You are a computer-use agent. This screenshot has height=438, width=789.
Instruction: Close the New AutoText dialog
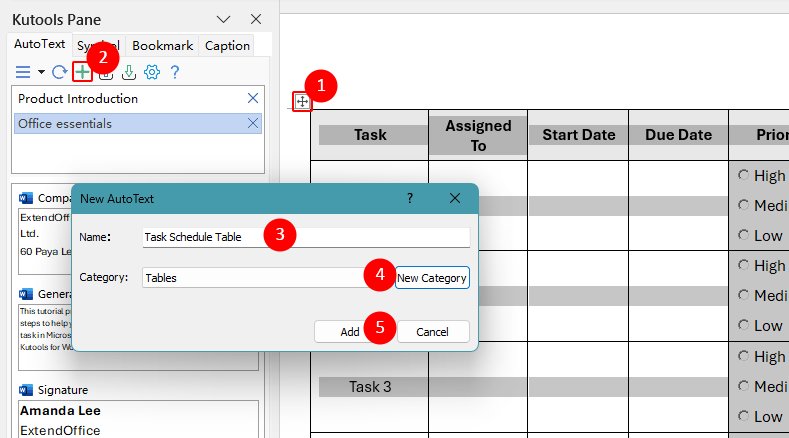(455, 198)
